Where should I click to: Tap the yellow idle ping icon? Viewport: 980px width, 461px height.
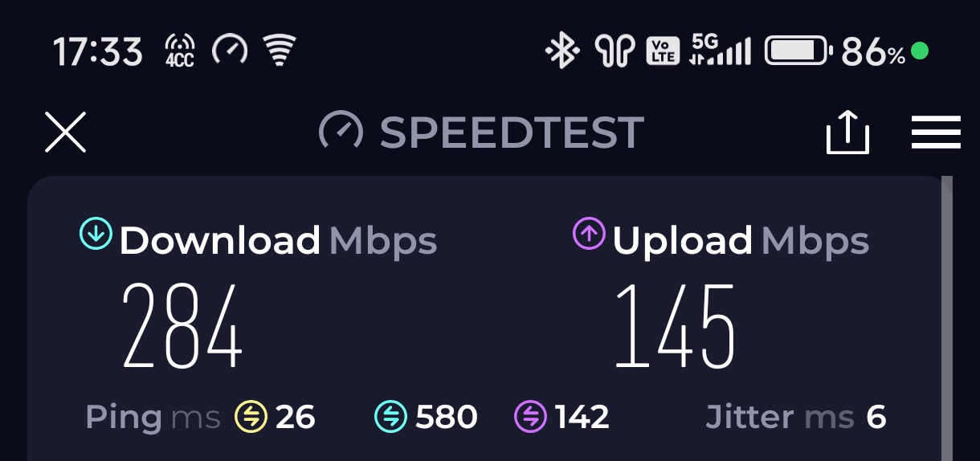[x=251, y=417]
